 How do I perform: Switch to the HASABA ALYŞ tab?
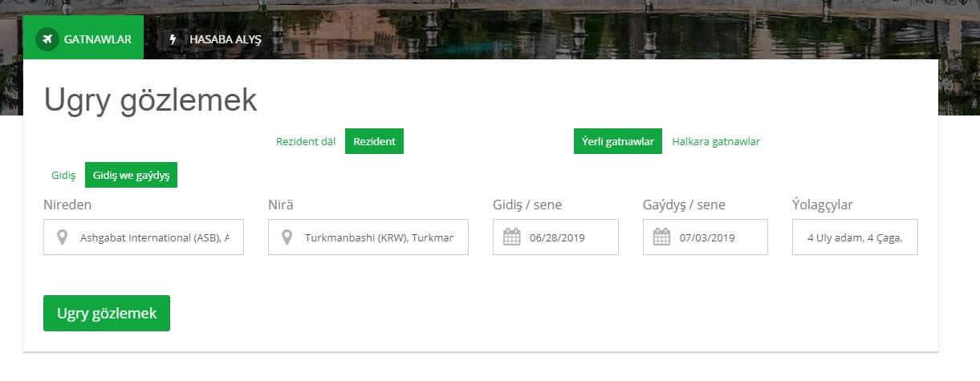(213, 38)
